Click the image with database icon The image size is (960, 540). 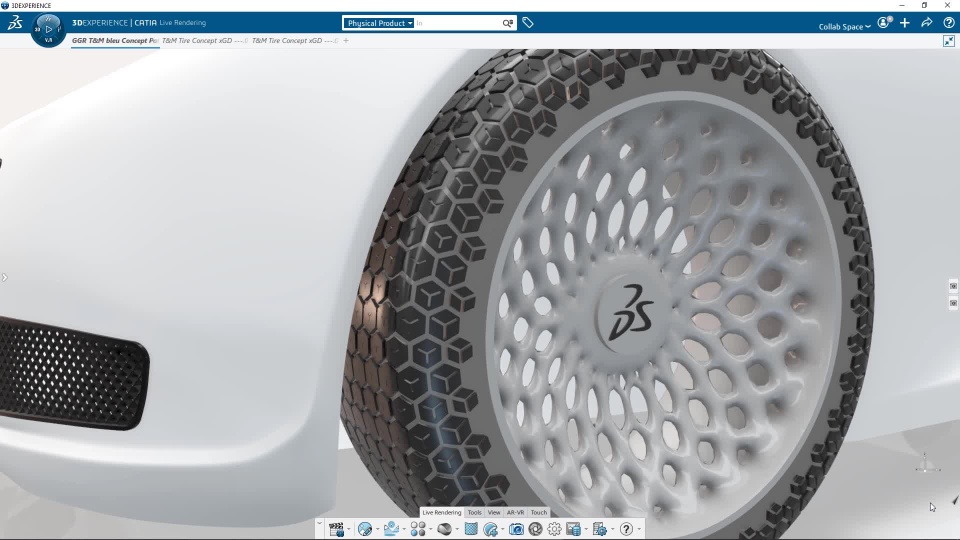click(573, 529)
